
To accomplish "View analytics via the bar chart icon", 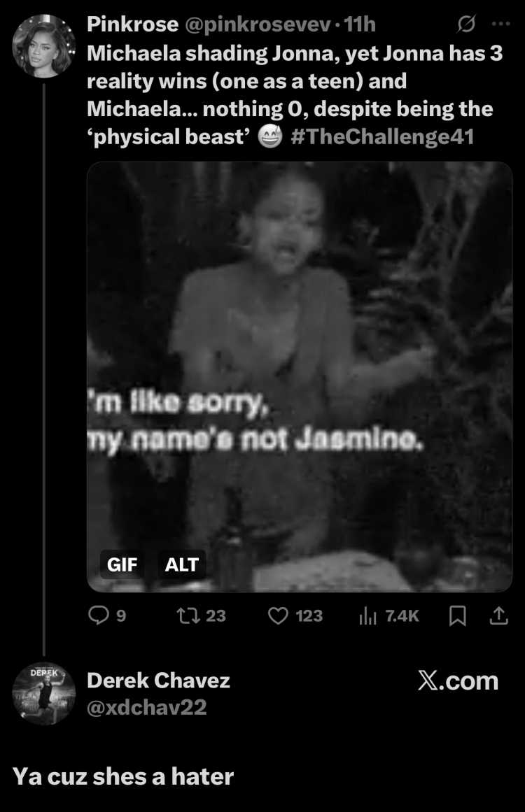I will click(x=388, y=615).
